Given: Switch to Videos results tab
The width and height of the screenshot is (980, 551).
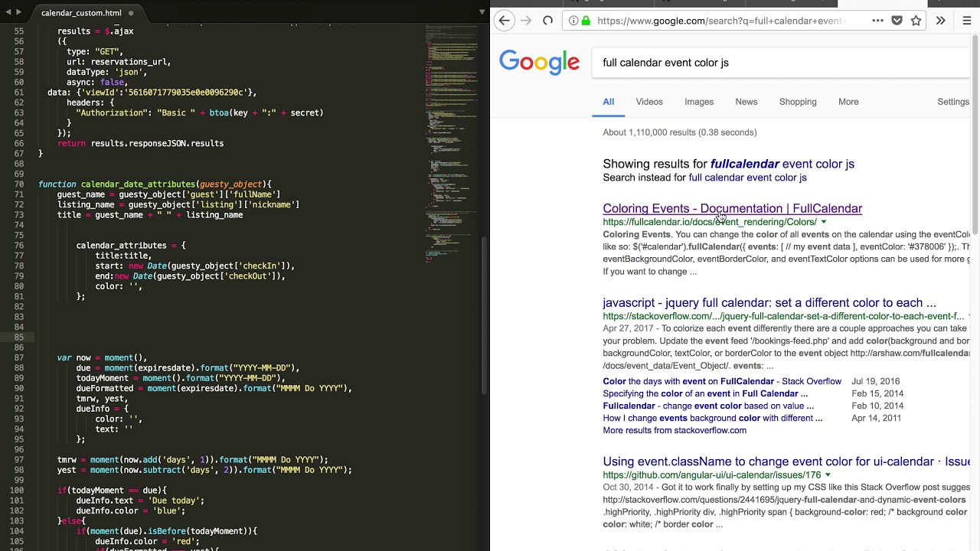Looking at the screenshot, I should pyautogui.click(x=649, y=102).
